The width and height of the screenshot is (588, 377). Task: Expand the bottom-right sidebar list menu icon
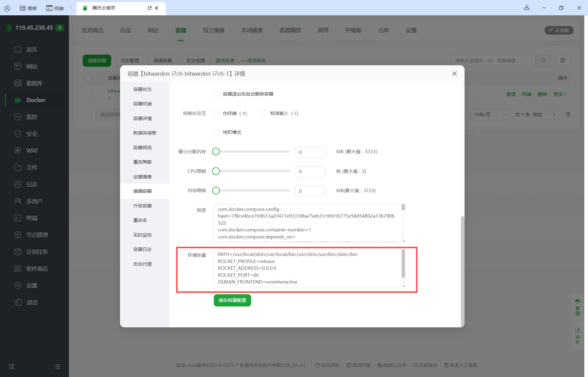click(x=57, y=367)
